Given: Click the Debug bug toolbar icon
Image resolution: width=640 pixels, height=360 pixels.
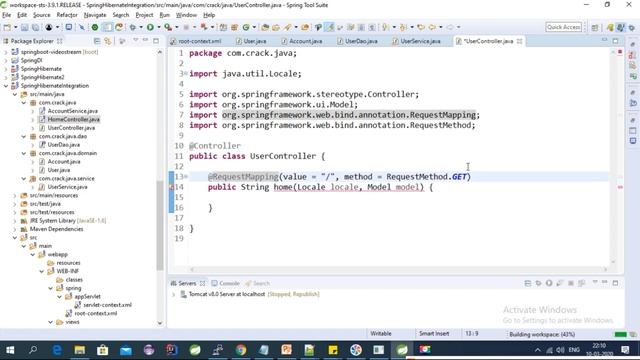Looking at the screenshot, I should coord(133,27).
